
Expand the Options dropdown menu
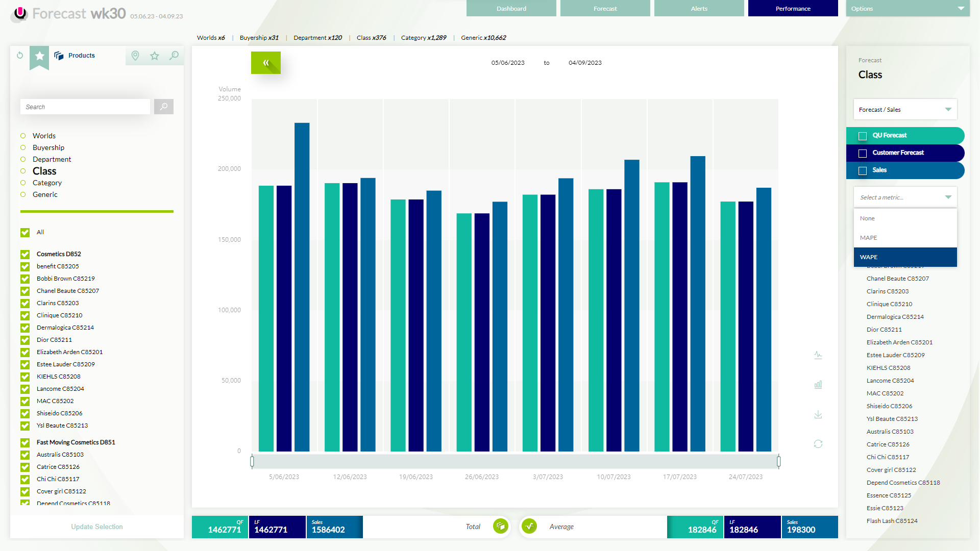(x=908, y=9)
